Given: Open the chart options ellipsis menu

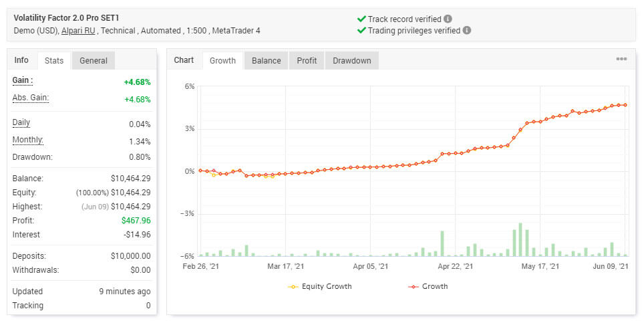Looking at the screenshot, I should [x=621, y=60].
